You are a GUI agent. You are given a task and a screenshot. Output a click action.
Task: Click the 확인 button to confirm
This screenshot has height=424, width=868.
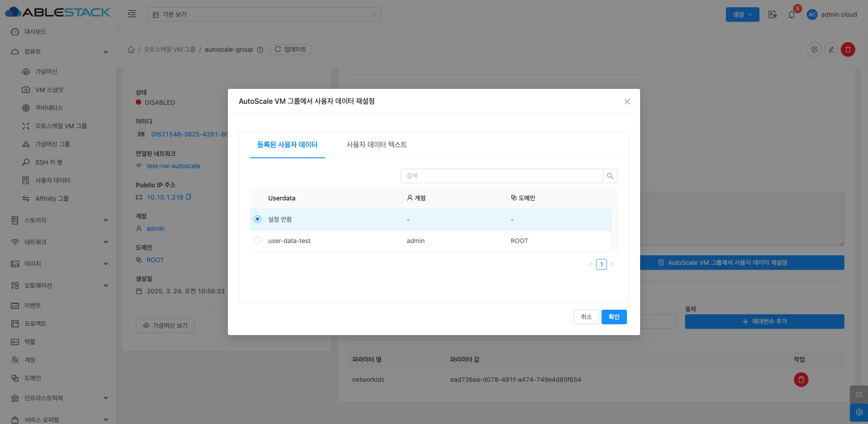click(614, 317)
